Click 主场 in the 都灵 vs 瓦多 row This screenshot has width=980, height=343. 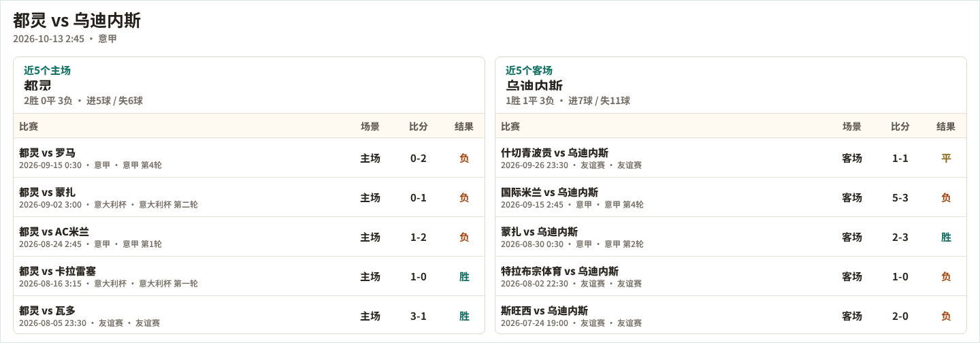[370, 316]
